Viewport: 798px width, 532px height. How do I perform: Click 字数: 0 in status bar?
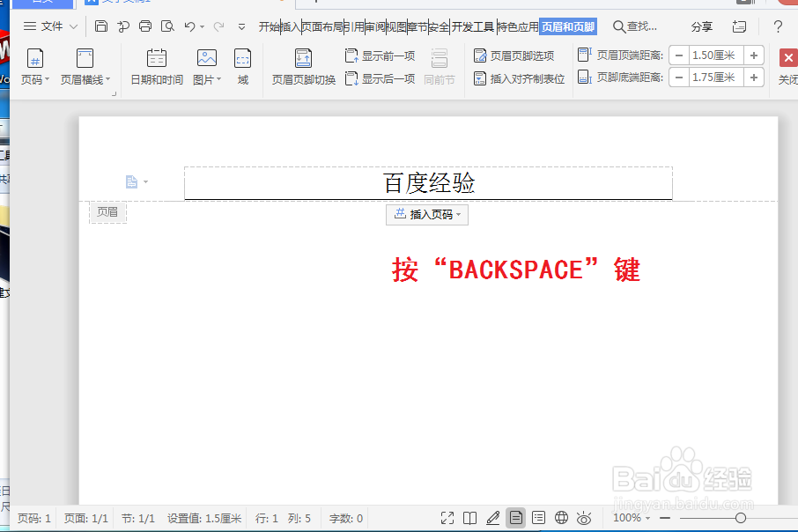[345, 518]
